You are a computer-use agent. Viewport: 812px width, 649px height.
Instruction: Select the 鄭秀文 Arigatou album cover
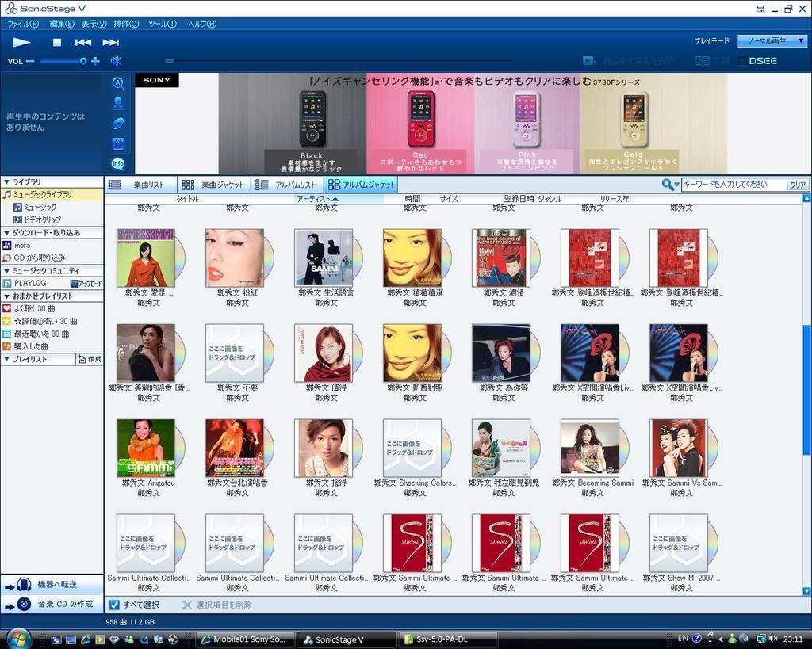click(146, 448)
